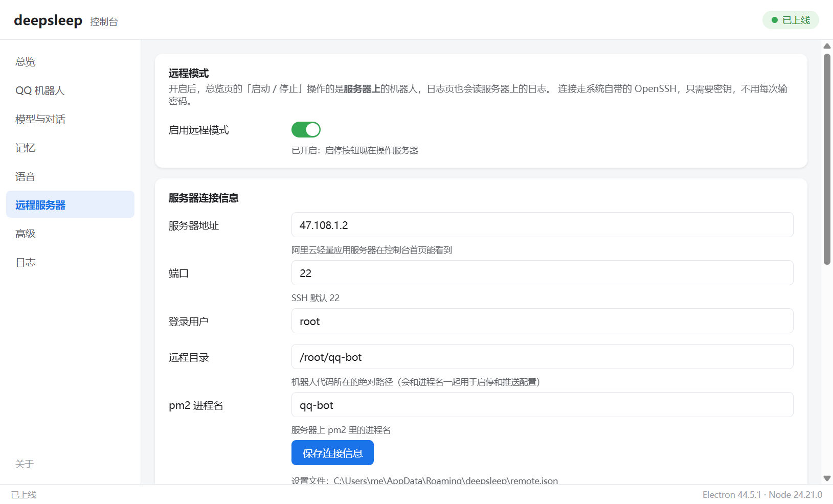Open the 语音 settings page

tap(70, 176)
